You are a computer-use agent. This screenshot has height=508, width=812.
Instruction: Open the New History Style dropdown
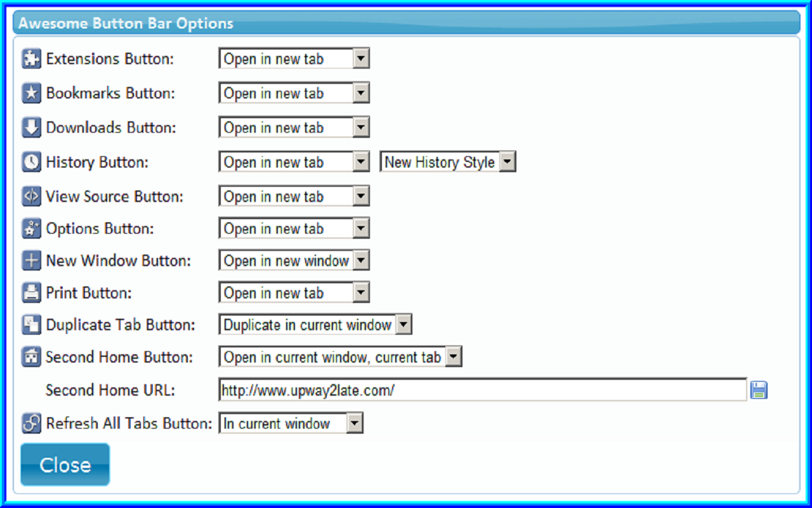(447, 162)
